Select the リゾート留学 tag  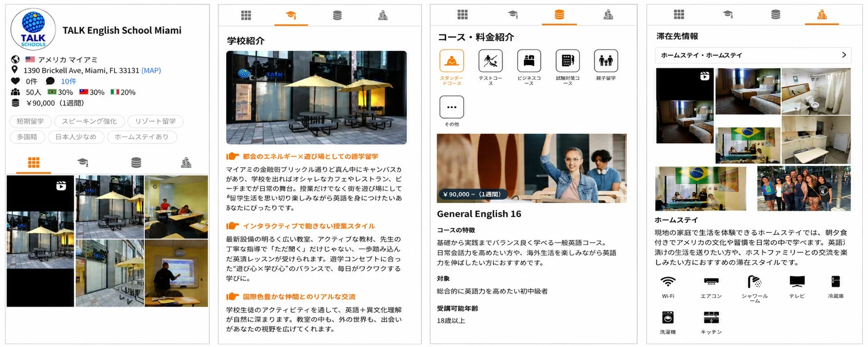[155, 121]
